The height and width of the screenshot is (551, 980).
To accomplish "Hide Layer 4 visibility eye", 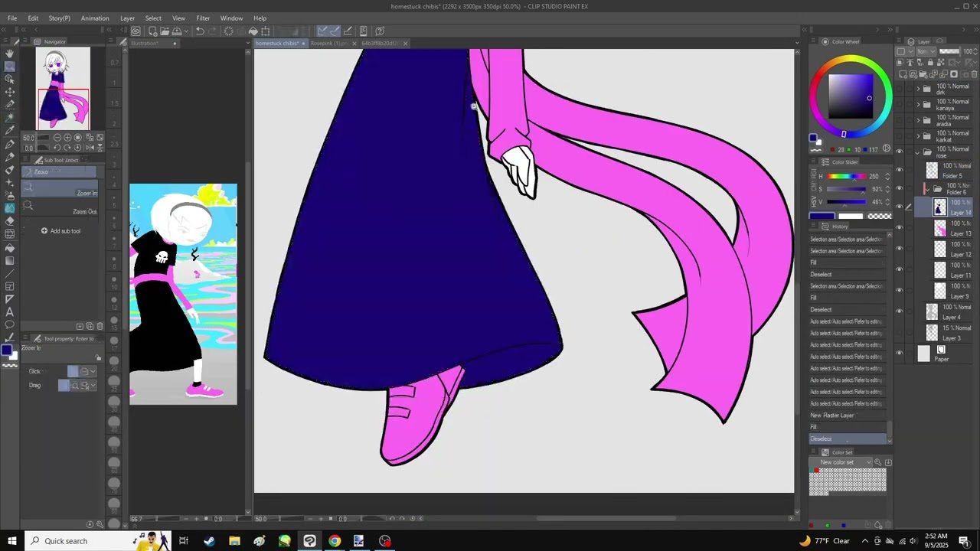I will (899, 311).
